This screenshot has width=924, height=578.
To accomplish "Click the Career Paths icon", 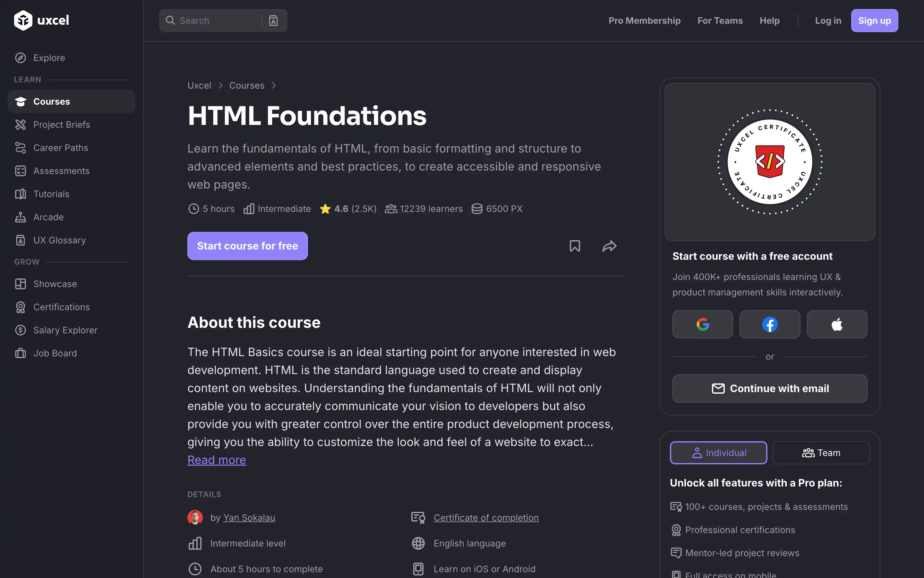I will pos(21,148).
